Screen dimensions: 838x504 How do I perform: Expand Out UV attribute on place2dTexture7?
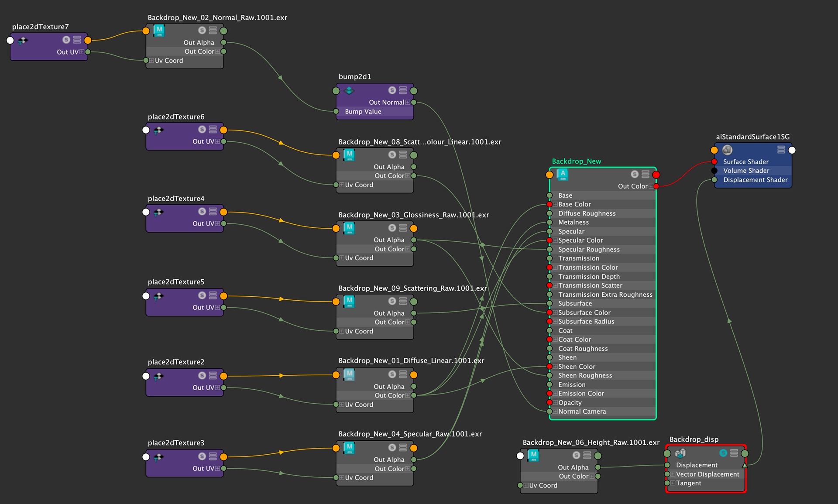click(x=82, y=52)
